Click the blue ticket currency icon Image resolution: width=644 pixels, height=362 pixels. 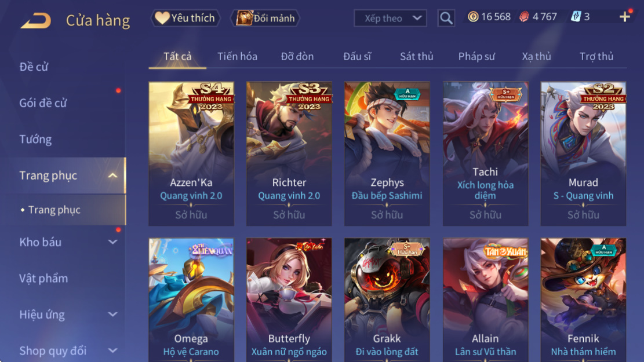click(x=576, y=17)
